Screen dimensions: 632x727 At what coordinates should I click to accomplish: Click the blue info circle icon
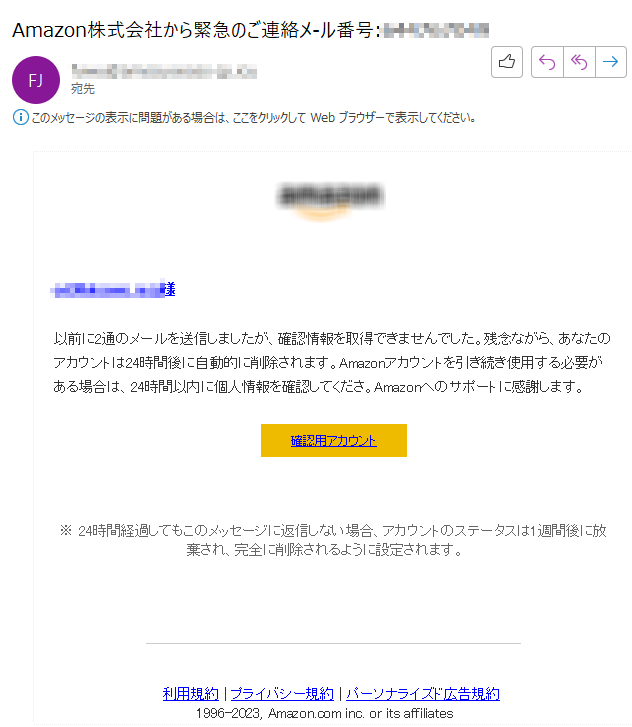tap(20, 117)
